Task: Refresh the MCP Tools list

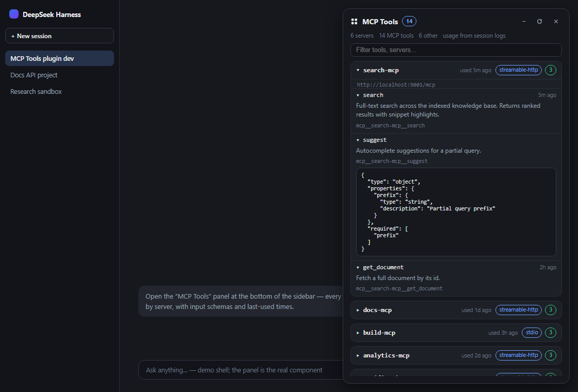Action: (539, 21)
